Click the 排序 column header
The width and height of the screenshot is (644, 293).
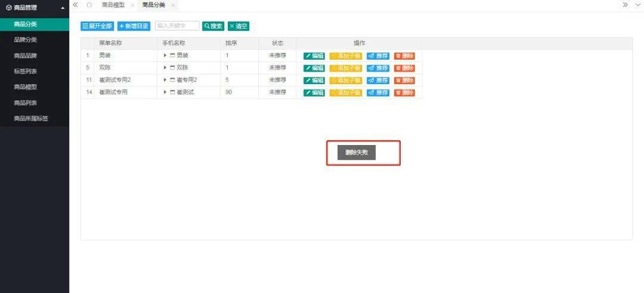click(240, 43)
